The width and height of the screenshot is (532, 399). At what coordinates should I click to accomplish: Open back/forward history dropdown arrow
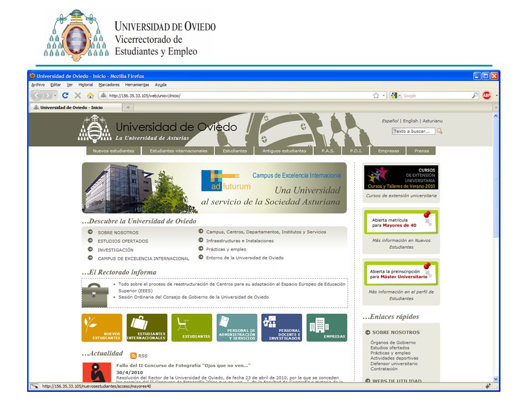[55, 96]
